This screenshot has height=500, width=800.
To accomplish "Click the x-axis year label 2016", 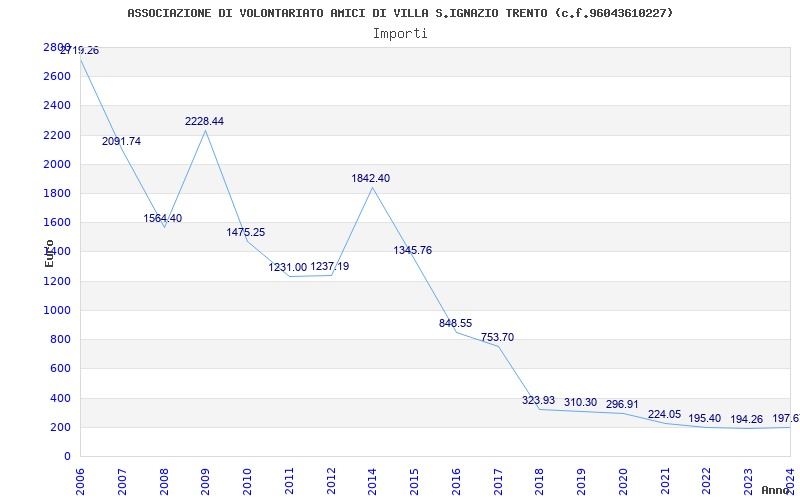I will click(x=456, y=481).
